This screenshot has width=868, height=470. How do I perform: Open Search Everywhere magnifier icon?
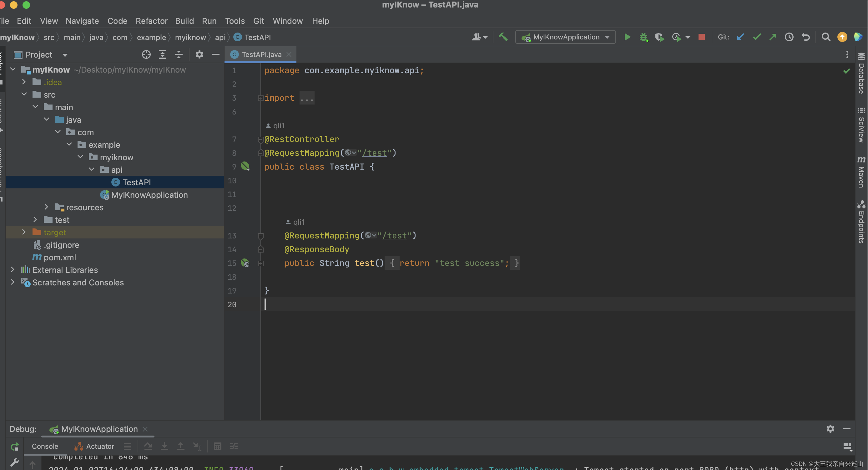[825, 37]
